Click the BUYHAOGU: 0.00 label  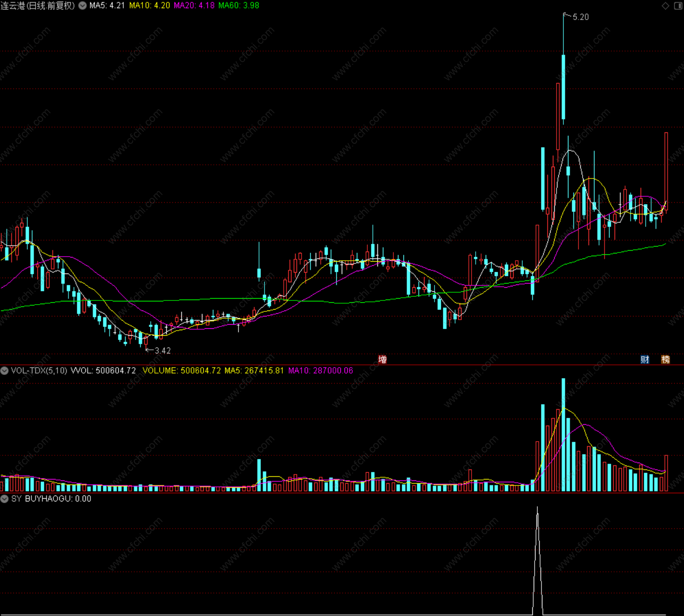(58, 499)
